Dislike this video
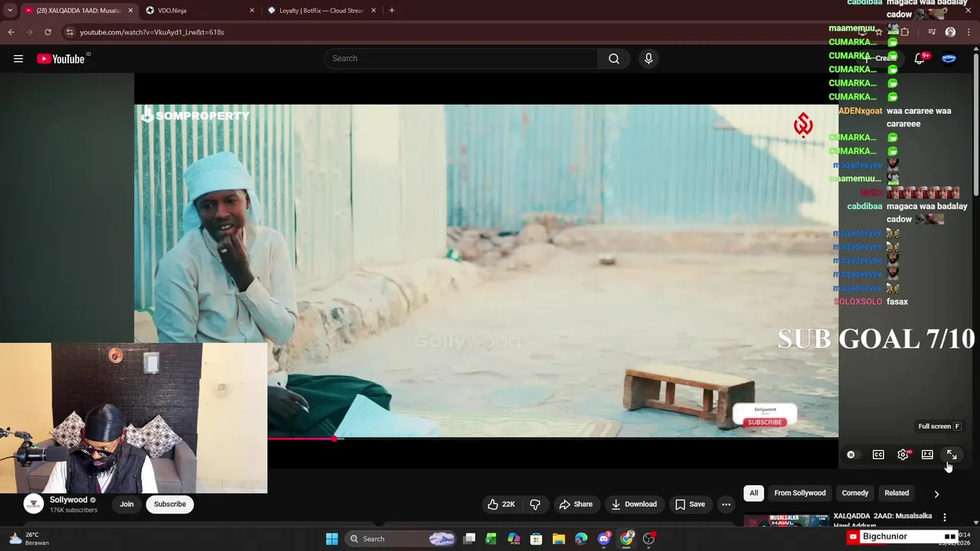This screenshot has height=551, width=980. (535, 504)
